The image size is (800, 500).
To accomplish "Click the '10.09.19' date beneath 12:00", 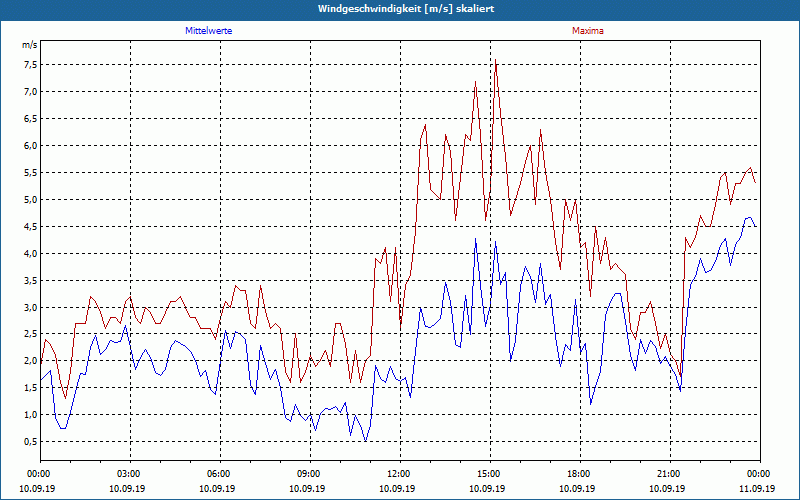I will pyautogui.click(x=397, y=488).
